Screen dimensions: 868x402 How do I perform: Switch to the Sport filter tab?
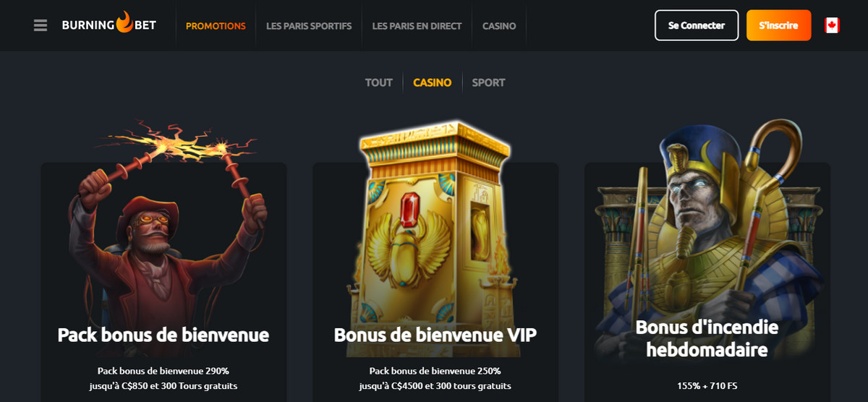[489, 82]
